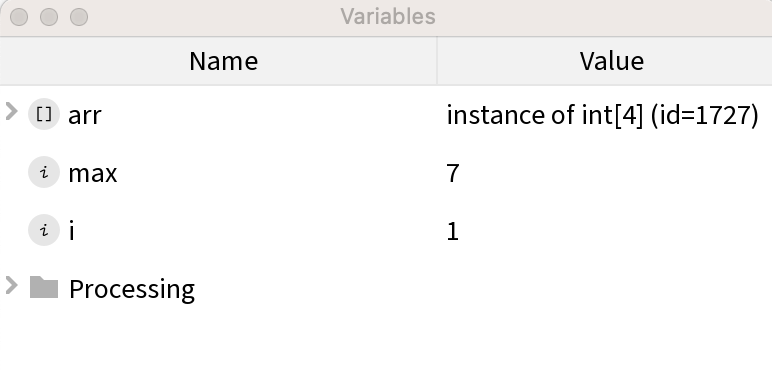Select the max variable row
772x370 pixels.
(386, 173)
